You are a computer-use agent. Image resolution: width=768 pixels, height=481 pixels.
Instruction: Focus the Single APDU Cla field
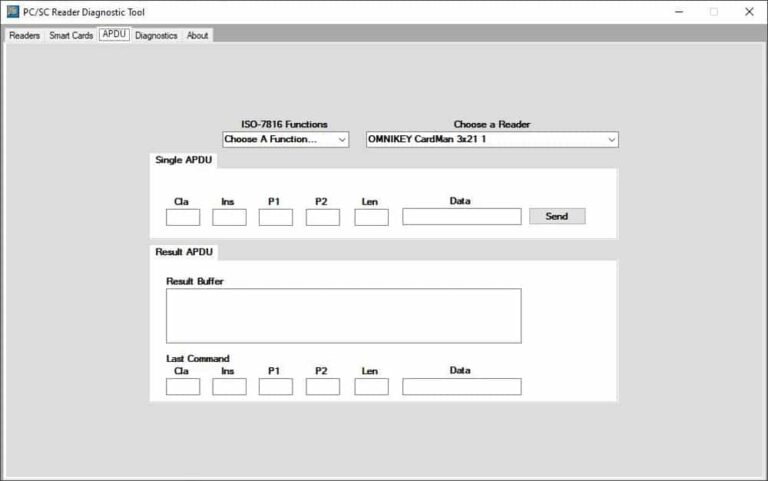(183, 217)
